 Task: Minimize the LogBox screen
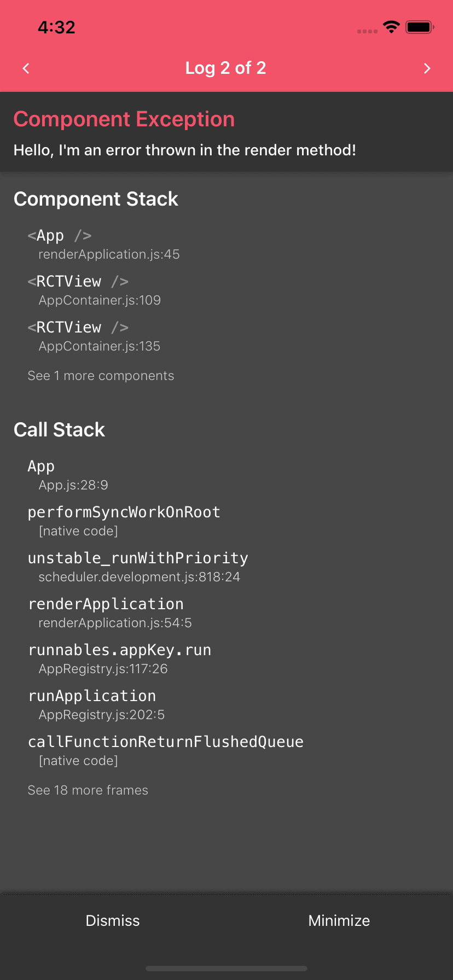point(339,920)
